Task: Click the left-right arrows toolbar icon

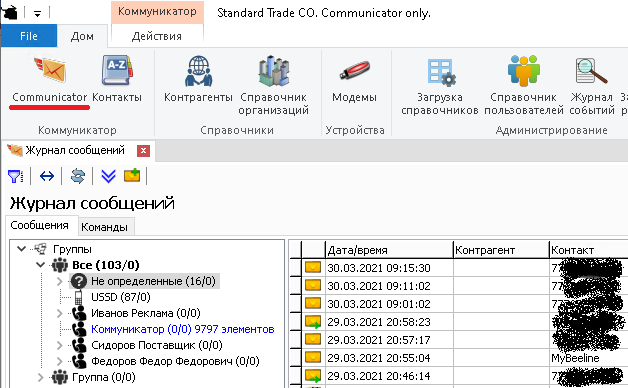Action: tap(47, 176)
